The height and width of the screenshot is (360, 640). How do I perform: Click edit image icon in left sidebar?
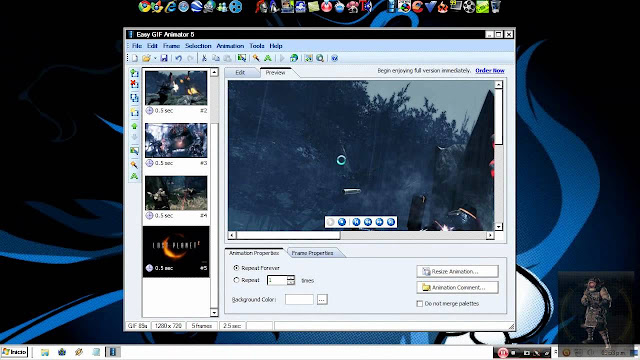click(x=134, y=151)
